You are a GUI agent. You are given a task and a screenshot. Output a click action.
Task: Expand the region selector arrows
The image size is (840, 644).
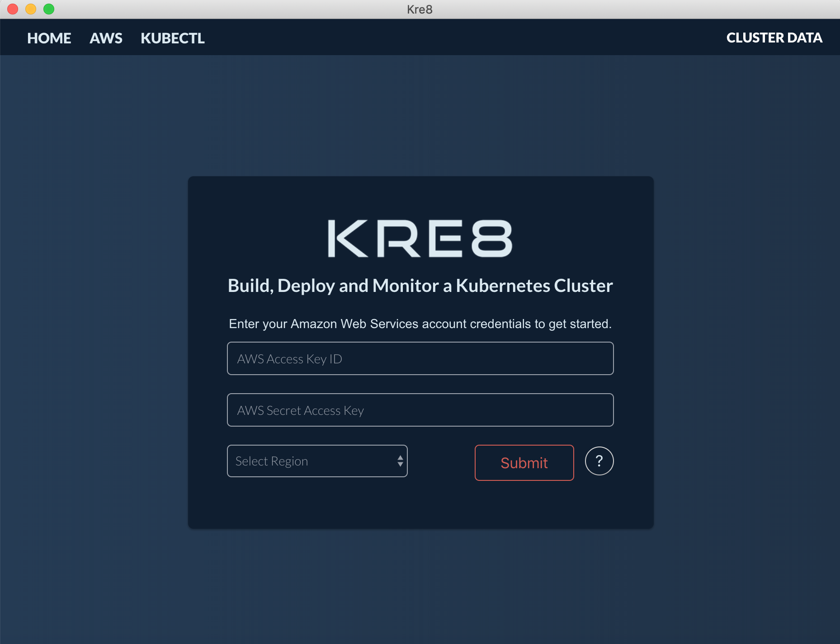coord(400,461)
